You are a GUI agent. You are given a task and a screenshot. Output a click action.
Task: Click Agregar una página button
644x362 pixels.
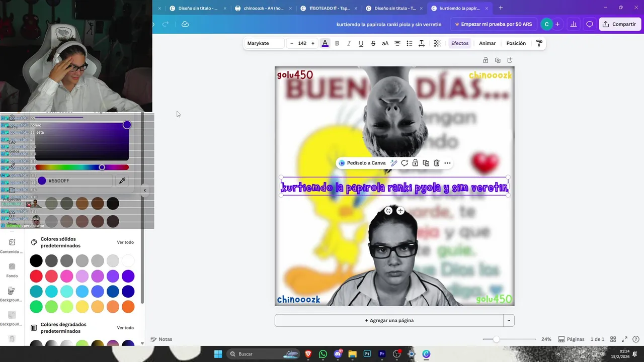click(389, 320)
